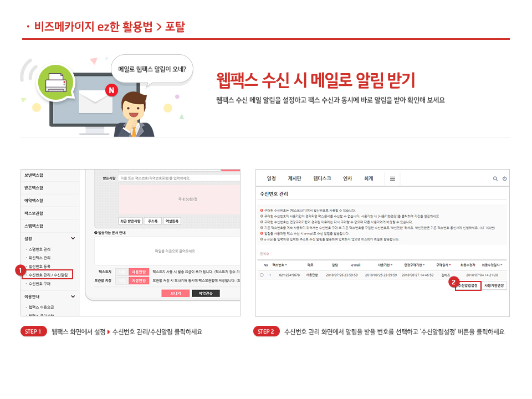
Task: Click the file drop area 파일을 이곳으로 끌어오세요
Action: click(167, 251)
